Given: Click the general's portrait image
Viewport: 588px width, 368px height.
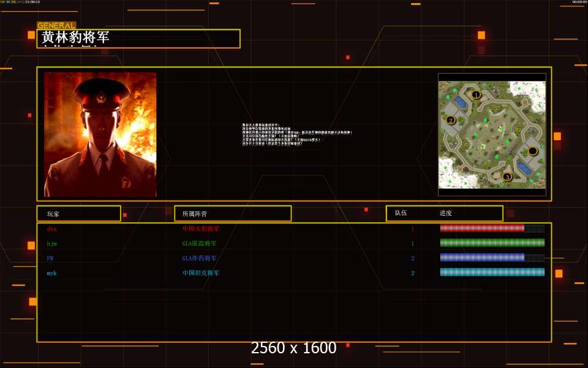Looking at the screenshot, I should pyautogui.click(x=100, y=134).
